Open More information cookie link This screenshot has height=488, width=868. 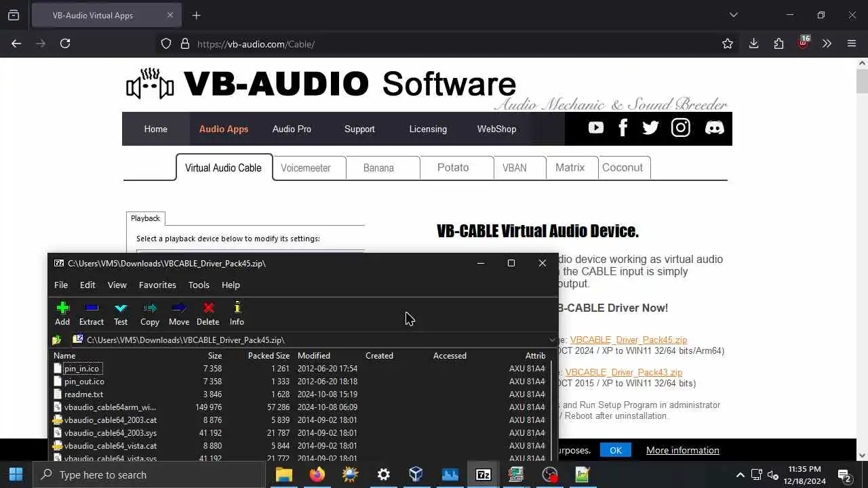click(x=683, y=450)
